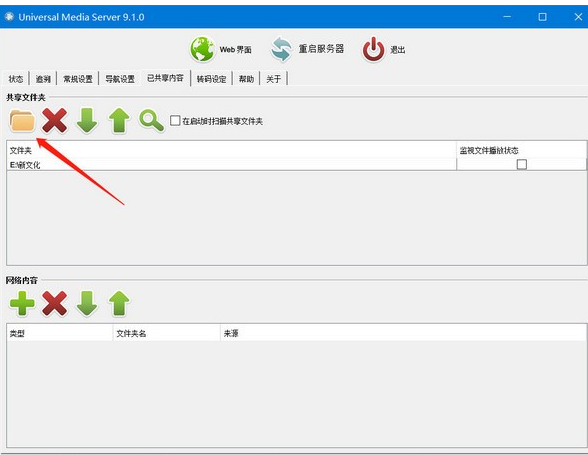Click the Web 界面 label
The width and height of the screenshot is (588, 455).
point(236,50)
